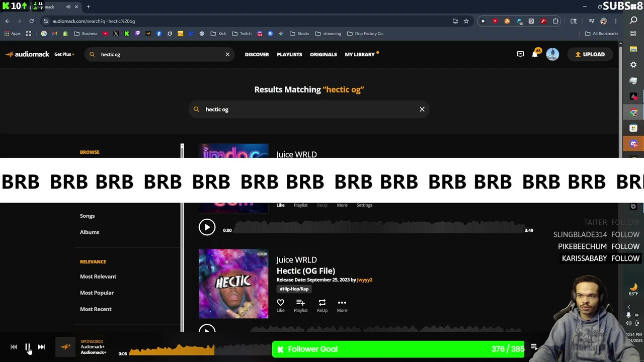The width and height of the screenshot is (644, 362).
Task: Click the #Hip-Hop/Rap tag
Action: pos(294,289)
